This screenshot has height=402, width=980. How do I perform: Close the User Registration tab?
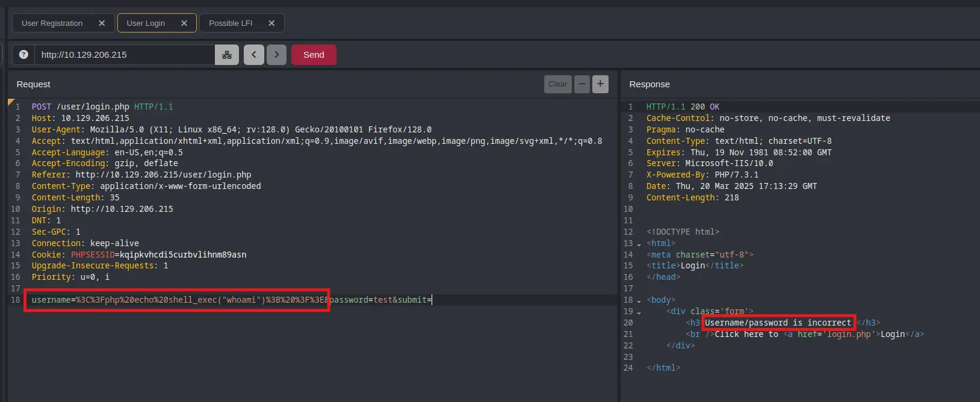coord(102,23)
